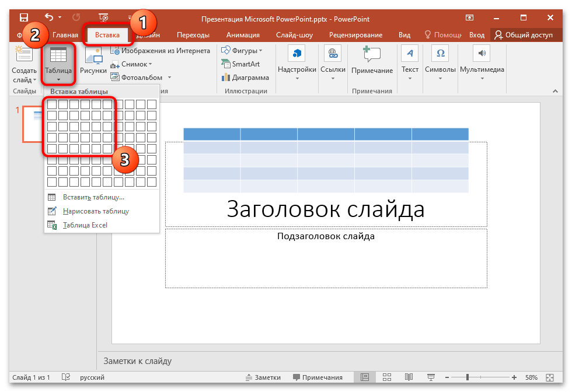Switch to the Переходы tab
Viewport: 572px width, 392px height.
[193, 35]
